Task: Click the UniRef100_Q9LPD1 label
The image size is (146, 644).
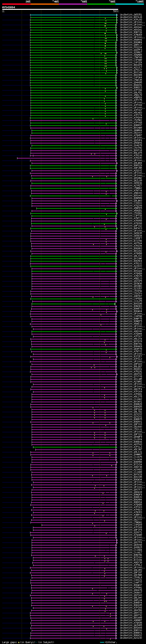Action: [131, 93]
